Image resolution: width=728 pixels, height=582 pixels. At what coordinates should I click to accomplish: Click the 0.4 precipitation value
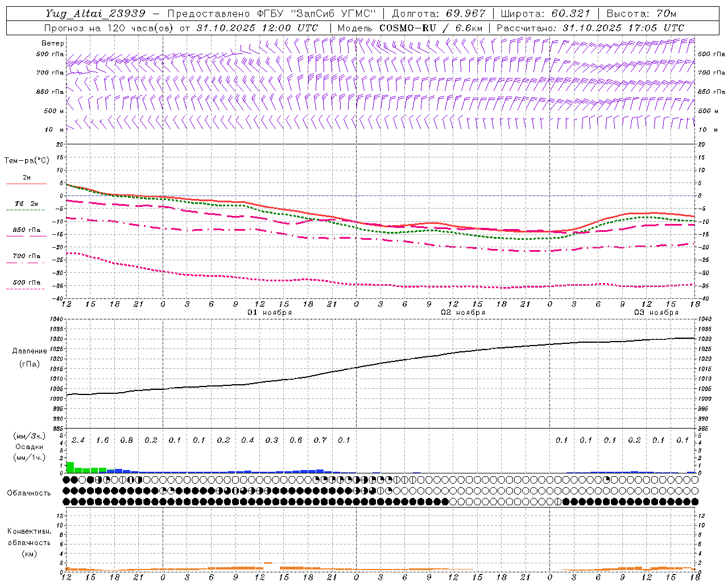click(247, 440)
